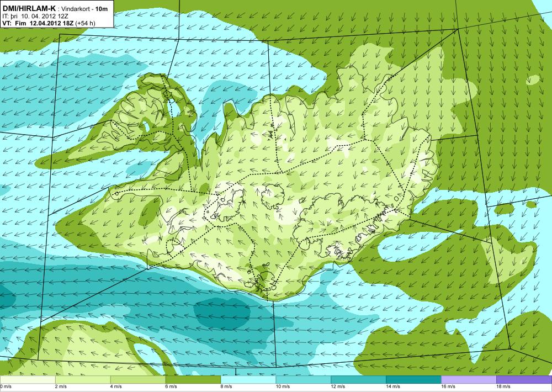This screenshot has height=392, width=552.
Task: Click the lavender 16–18 m/s legend swatch
Action: 469,380
